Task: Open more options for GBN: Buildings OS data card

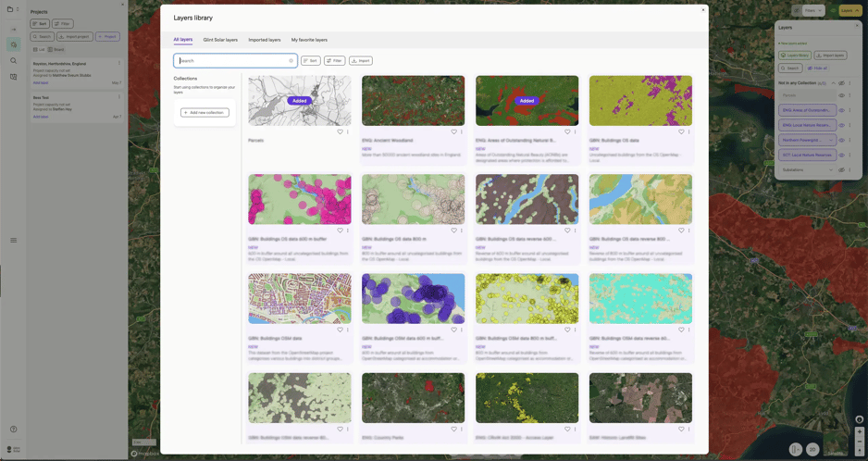Action: 688,131
